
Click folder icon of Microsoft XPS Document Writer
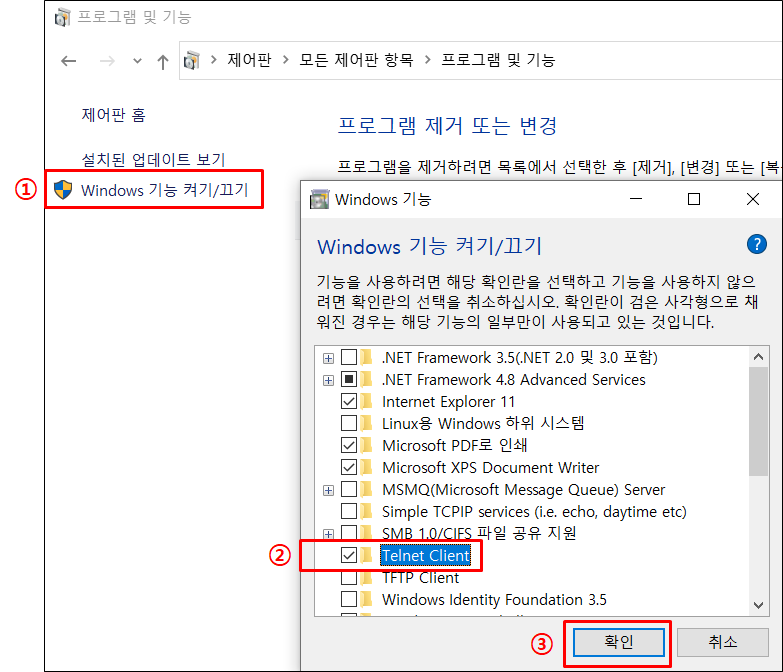pyautogui.click(x=367, y=467)
